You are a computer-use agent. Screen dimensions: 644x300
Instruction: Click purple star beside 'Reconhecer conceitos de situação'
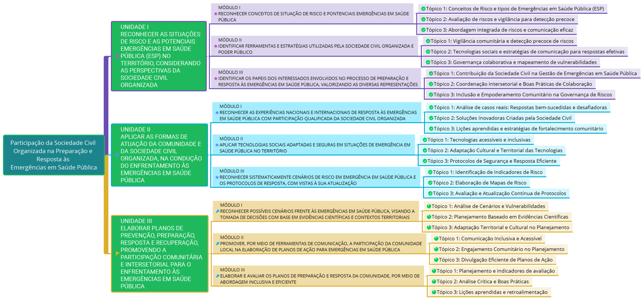[215, 14]
